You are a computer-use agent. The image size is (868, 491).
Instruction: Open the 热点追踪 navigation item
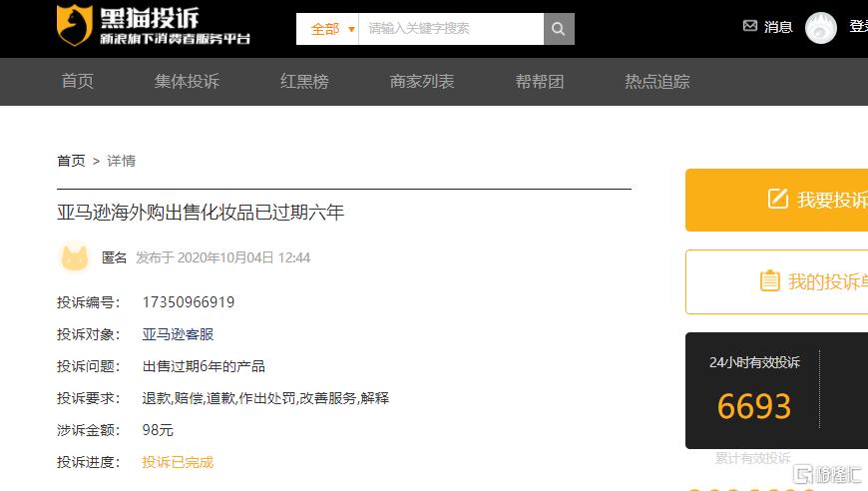coord(657,82)
